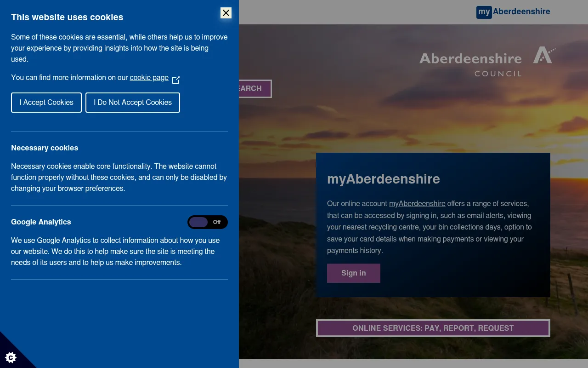The height and width of the screenshot is (368, 588).
Task: Sign in to myAberdeenshire
Action: pos(354,273)
